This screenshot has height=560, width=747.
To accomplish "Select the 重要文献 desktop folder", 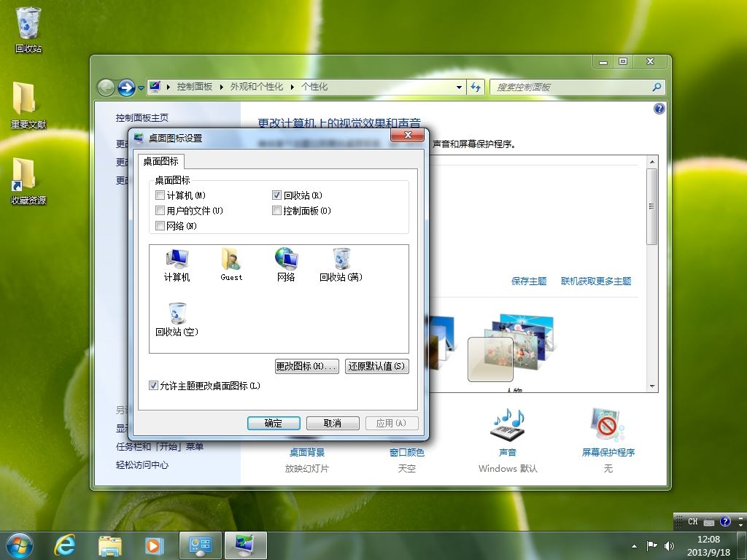I will 28,106.
